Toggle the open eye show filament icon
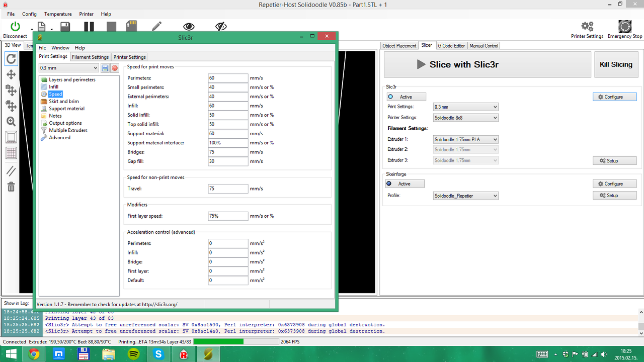The height and width of the screenshot is (362, 644). (189, 27)
